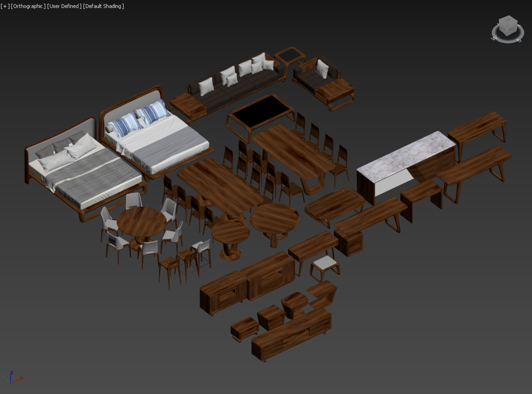Select the round table surrounded by white chairs
532x394 pixels.
tap(141, 222)
